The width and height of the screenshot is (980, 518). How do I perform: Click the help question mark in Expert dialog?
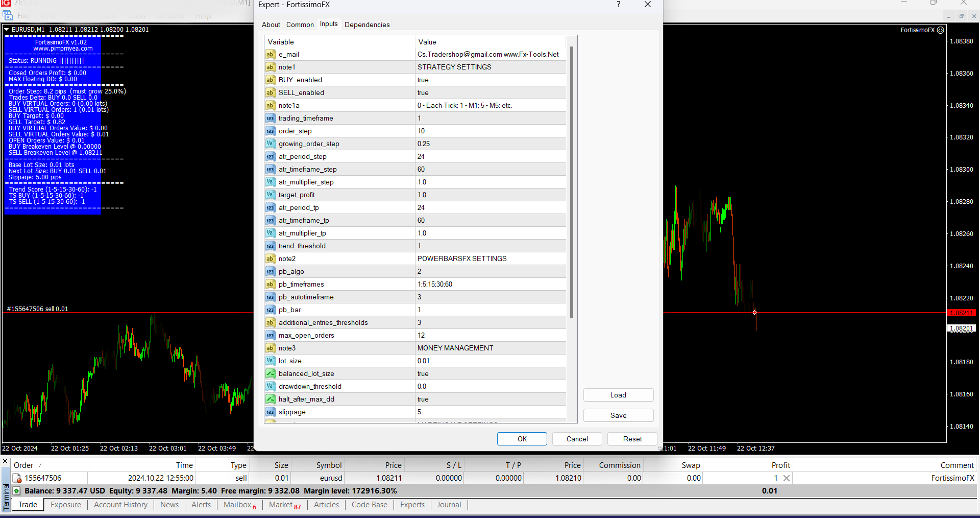(x=618, y=5)
